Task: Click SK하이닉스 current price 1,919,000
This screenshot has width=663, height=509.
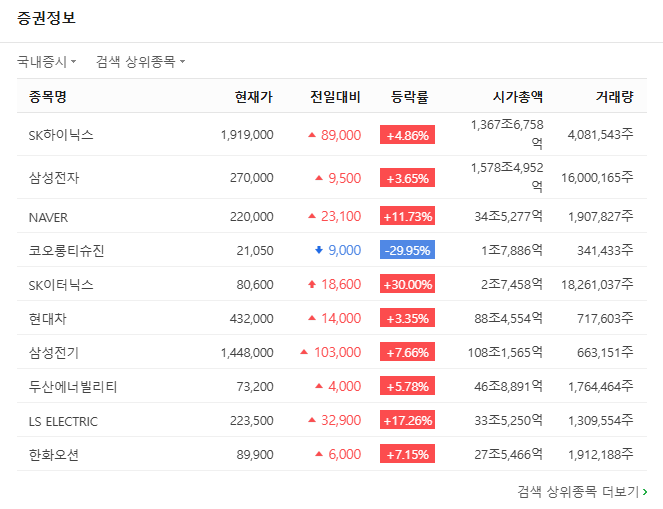Action: tap(247, 135)
